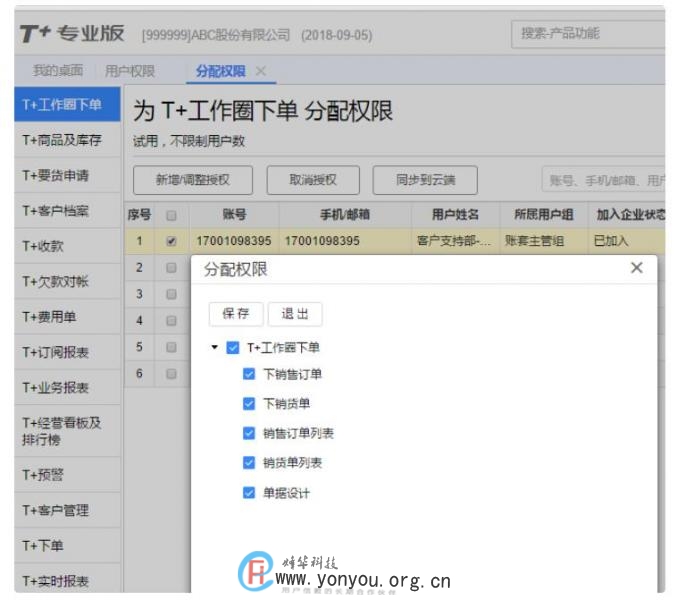Click company name [999999]ABC股份有限公司
The height and width of the screenshot is (600, 694).
tap(216, 35)
